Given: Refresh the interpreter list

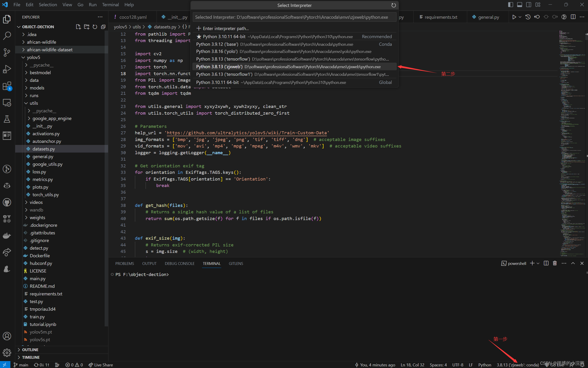Looking at the screenshot, I should click(x=394, y=5).
